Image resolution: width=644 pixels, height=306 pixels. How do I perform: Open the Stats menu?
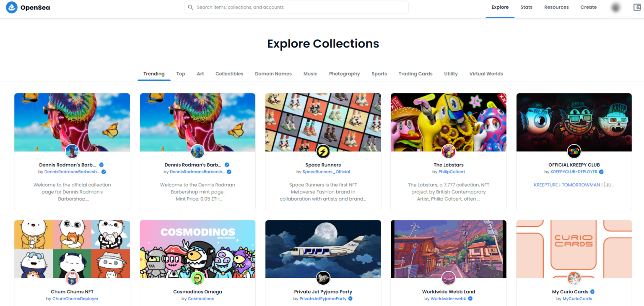tap(526, 7)
